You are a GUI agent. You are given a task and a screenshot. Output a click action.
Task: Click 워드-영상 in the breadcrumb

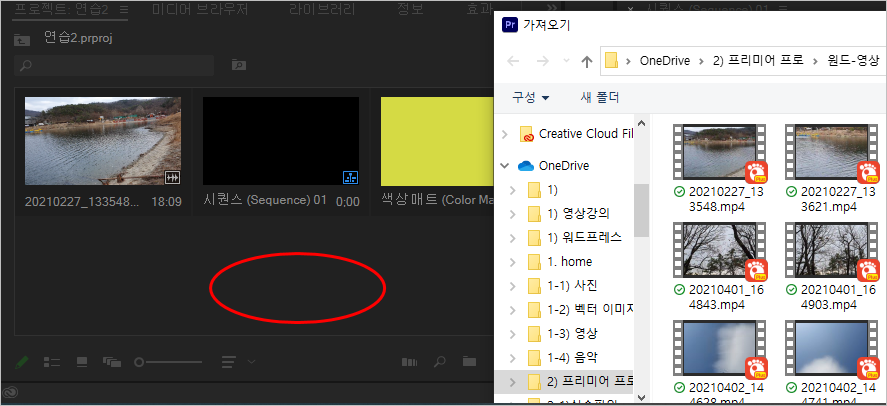[x=854, y=61]
